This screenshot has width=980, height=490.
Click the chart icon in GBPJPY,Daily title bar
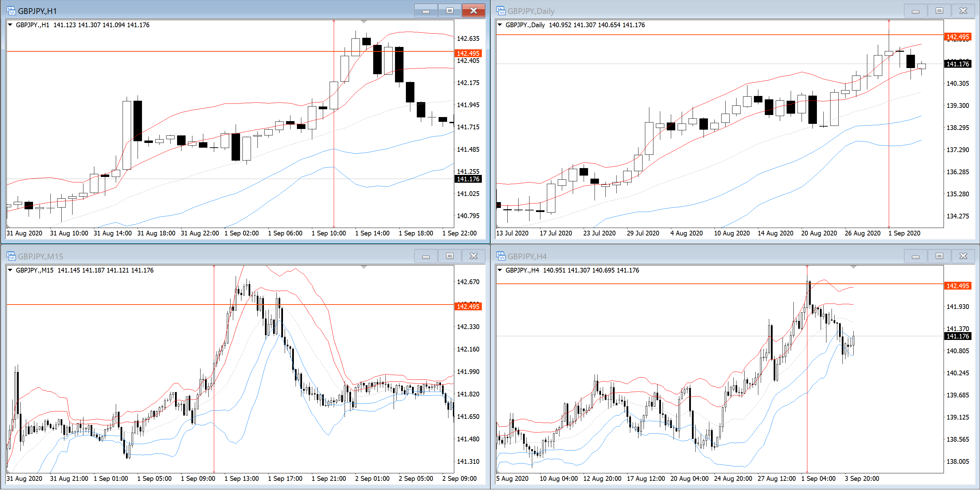(501, 11)
